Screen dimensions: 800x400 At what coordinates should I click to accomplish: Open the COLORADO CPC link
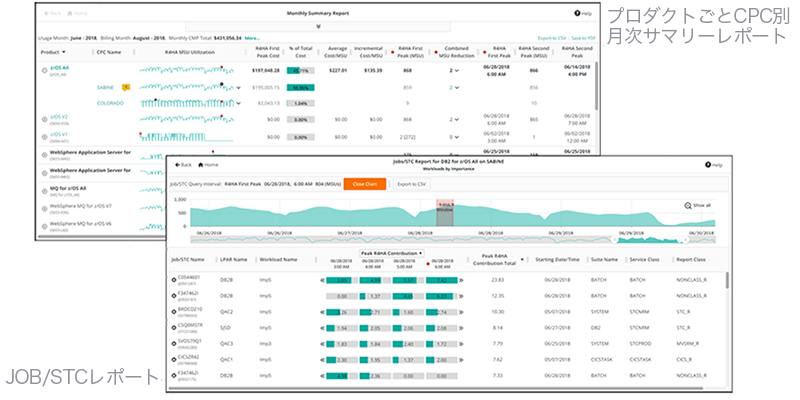click(x=110, y=103)
